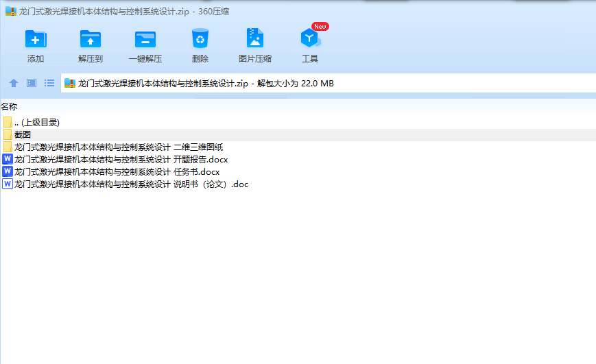This screenshot has width=596, height=364.
Task: Click the 添加 label under the add icon
Action: (x=36, y=58)
